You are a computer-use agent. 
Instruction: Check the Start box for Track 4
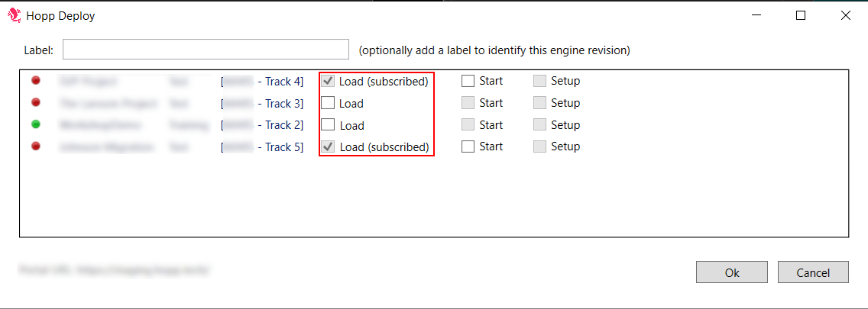pyautogui.click(x=468, y=81)
